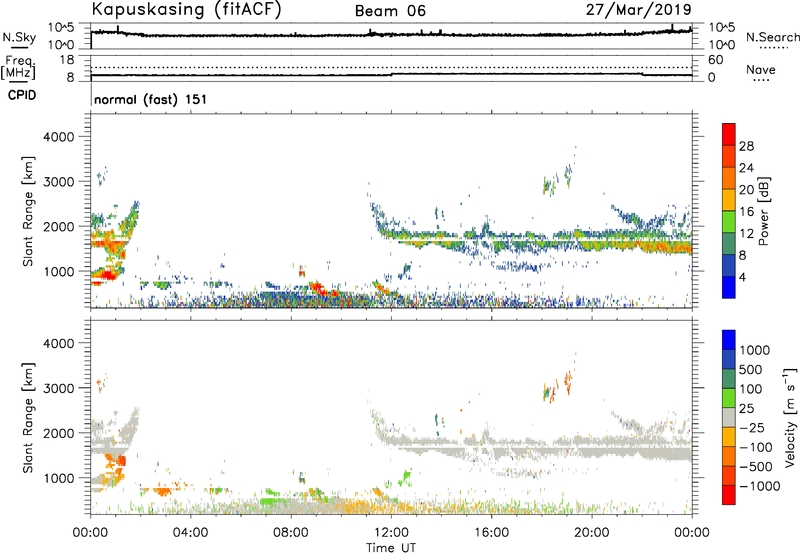Click the 60 tick on Nave axis

pyautogui.click(x=715, y=60)
